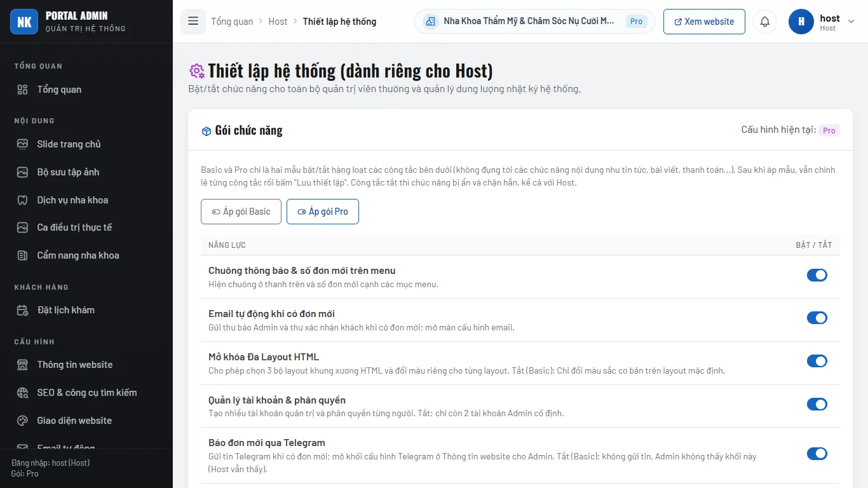
Task: Click Xem website button
Action: [x=704, y=22]
